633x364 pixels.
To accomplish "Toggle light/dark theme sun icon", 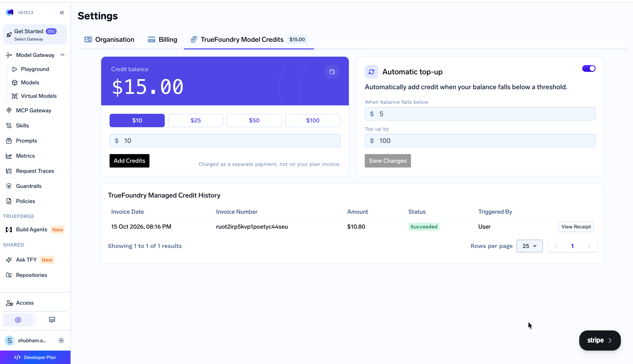I will [61, 340].
